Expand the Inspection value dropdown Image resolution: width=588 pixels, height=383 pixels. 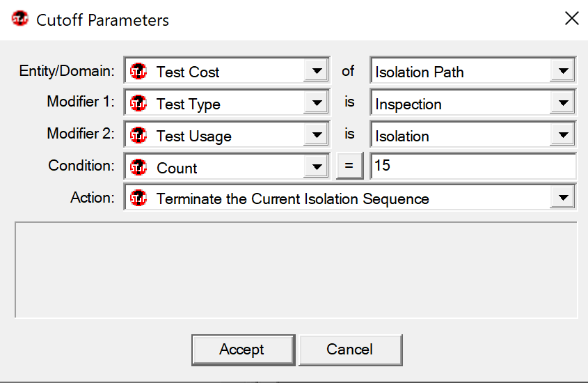(563, 103)
